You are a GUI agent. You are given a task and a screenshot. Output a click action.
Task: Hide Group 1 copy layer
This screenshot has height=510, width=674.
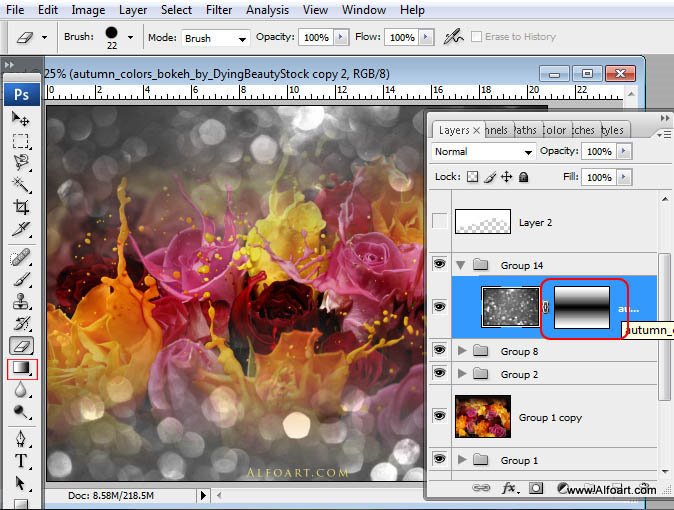tap(439, 415)
